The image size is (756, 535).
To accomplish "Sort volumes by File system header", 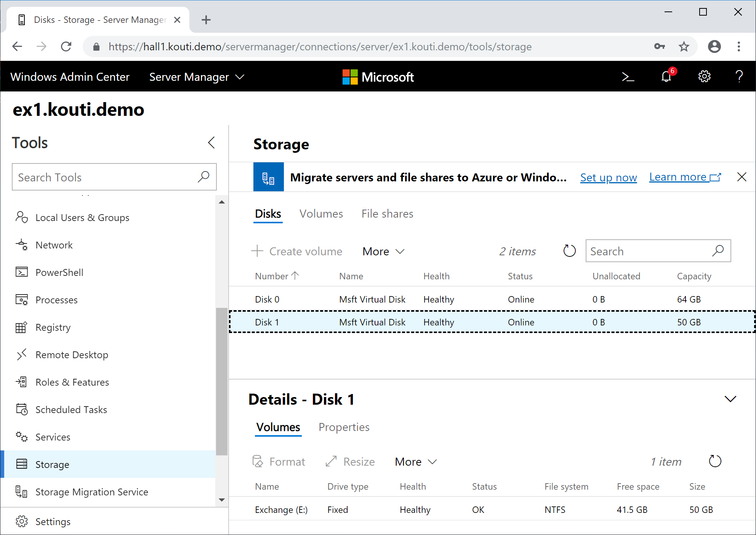I will pos(566,487).
